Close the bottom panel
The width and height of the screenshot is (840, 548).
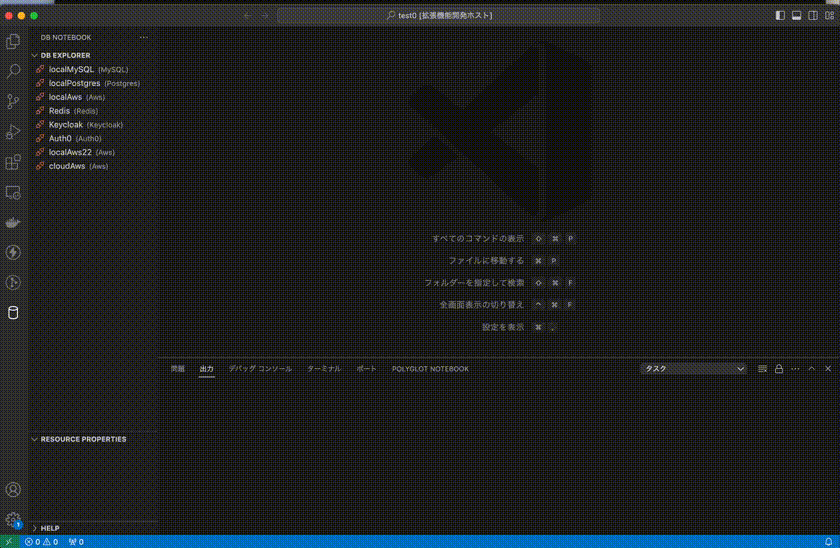[x=828, y=369]
